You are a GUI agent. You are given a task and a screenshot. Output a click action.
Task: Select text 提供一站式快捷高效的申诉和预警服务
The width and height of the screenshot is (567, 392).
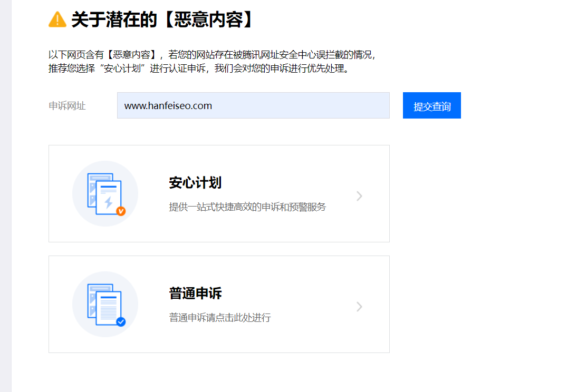[x=248, y=207]
